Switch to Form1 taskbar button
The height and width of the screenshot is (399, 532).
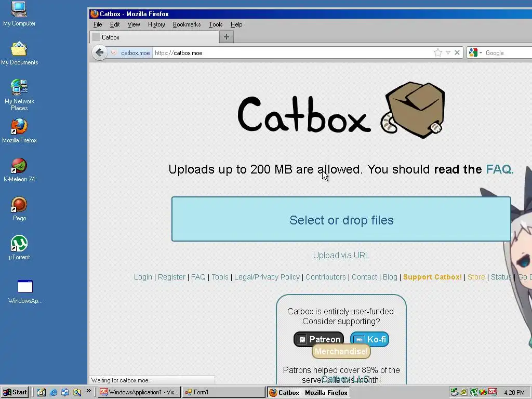click(x=223, y=392)
